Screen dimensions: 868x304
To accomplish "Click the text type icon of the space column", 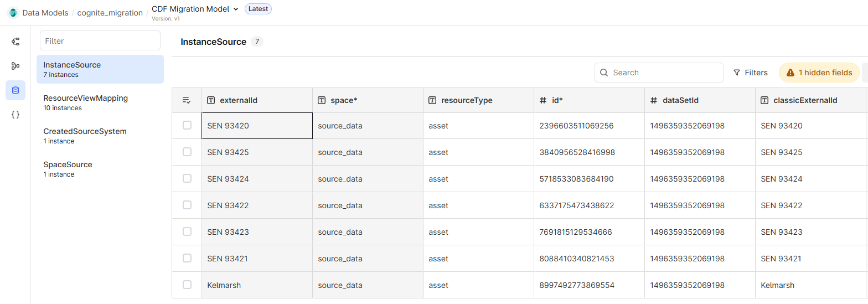I will [x=322, y=100].
